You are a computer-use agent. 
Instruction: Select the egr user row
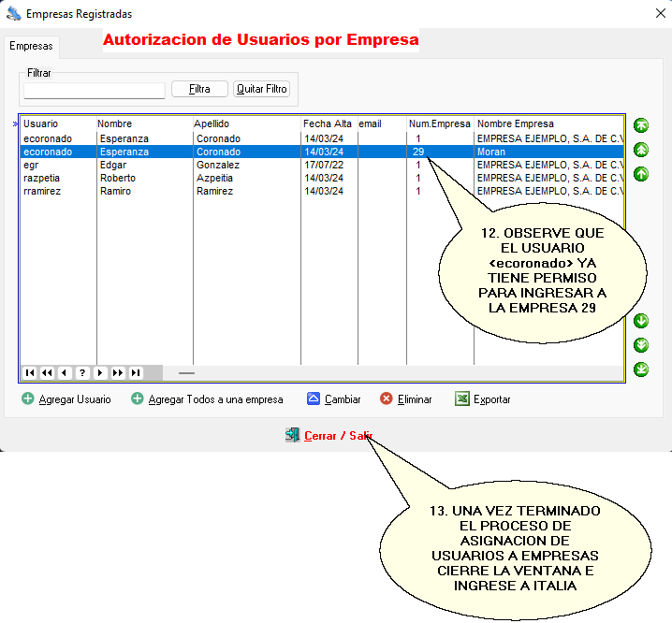click(x=322, y=165)
